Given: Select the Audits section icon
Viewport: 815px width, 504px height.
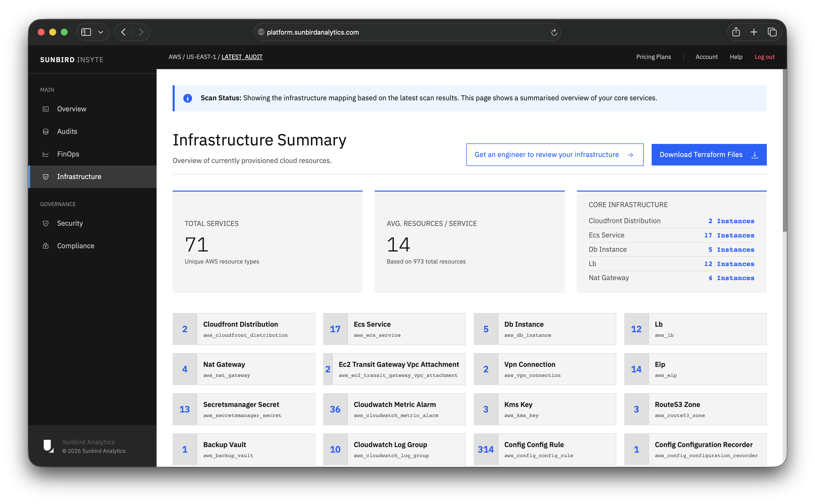Looking at the screenshot, I should (46, 131).
